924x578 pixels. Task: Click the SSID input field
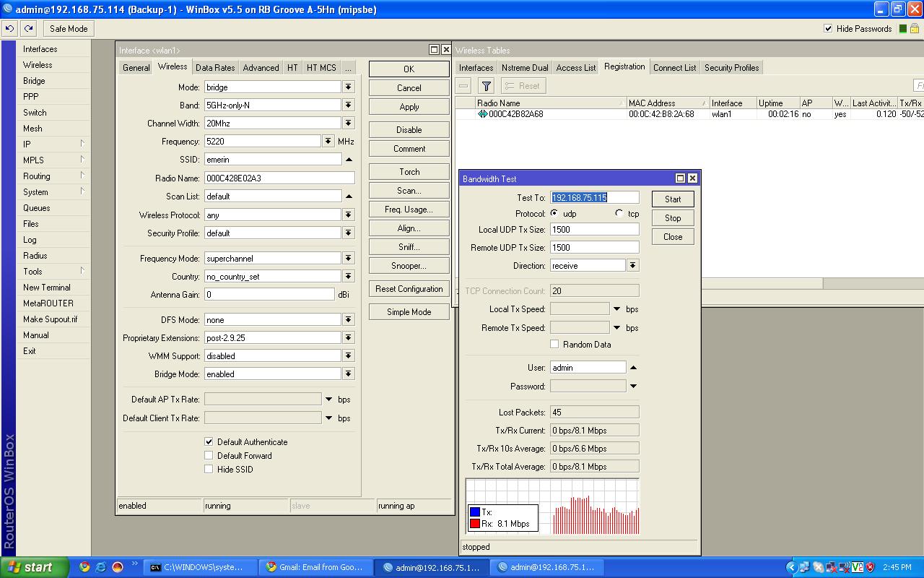273,160
